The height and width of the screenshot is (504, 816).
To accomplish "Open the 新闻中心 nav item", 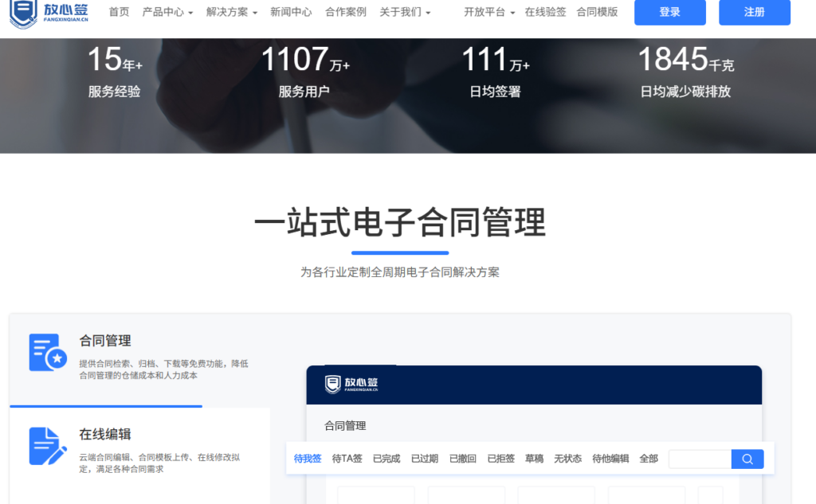I will coord(291,11).
